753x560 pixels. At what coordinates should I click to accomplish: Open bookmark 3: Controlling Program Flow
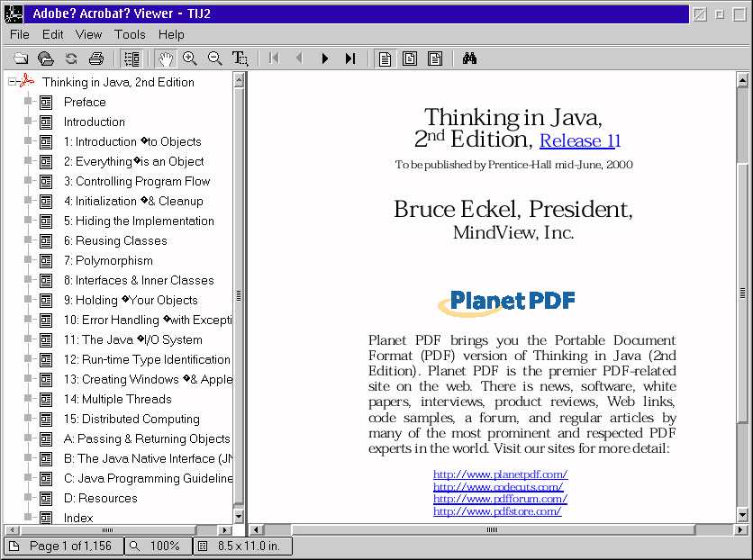[137, 181]
